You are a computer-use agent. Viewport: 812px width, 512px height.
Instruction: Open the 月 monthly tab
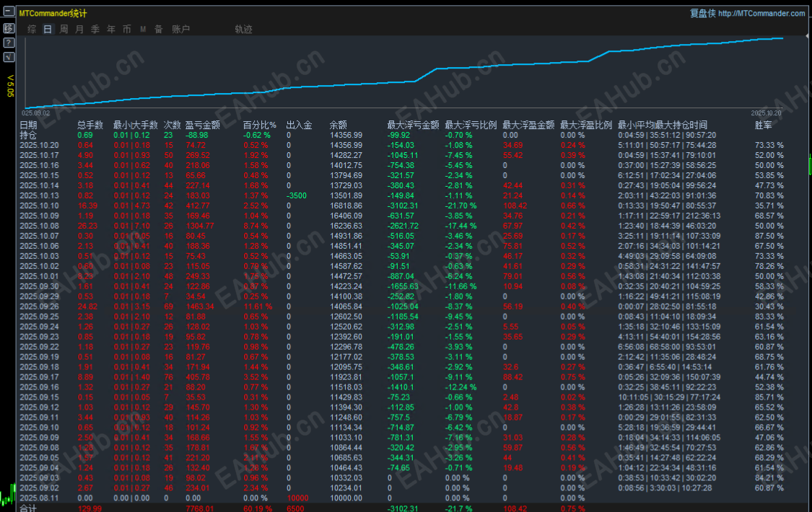[x=79, y=30]
